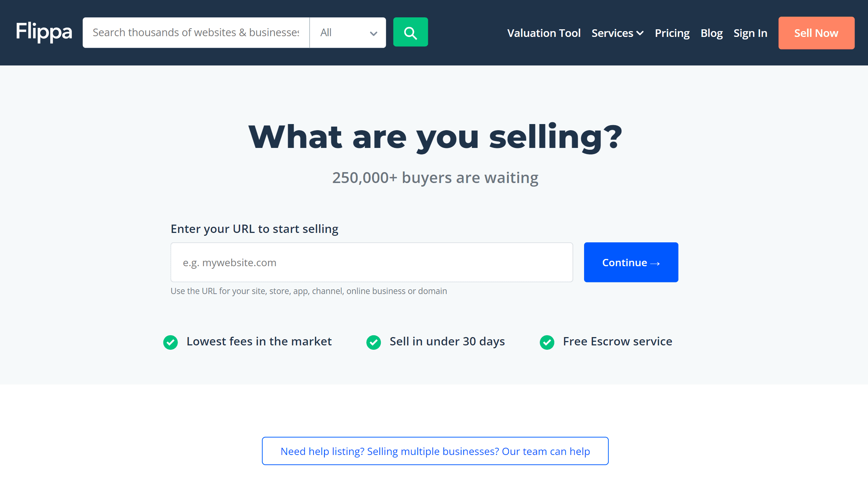This screenshot has height=502, width=868.
Task: Collapse the Services dropdown chevron
Action: (x=640, y=33)
